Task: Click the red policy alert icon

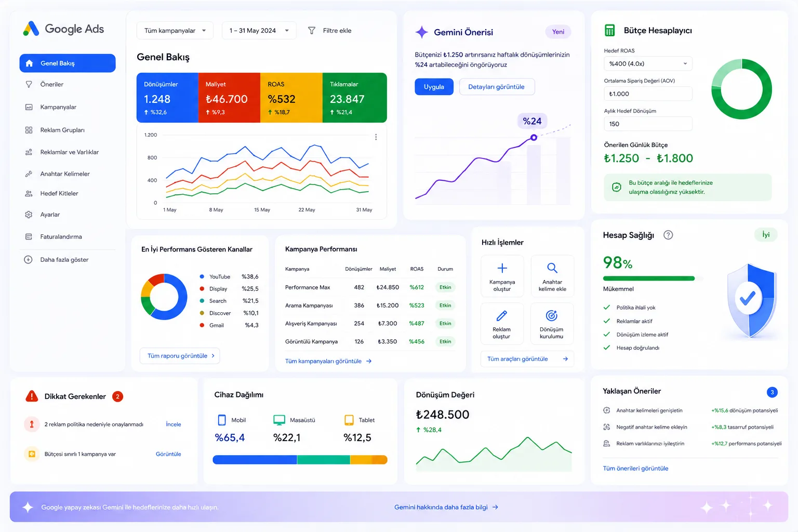Action: click(32, 424)
